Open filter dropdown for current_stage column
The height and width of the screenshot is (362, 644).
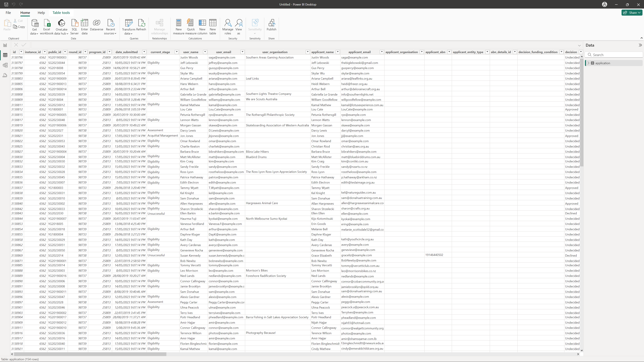[176, 52]
